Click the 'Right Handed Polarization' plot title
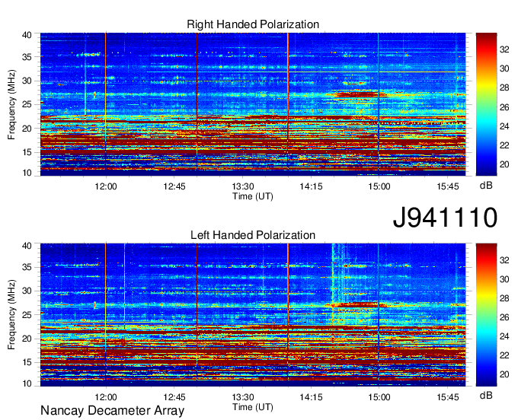 coord(253,24)
